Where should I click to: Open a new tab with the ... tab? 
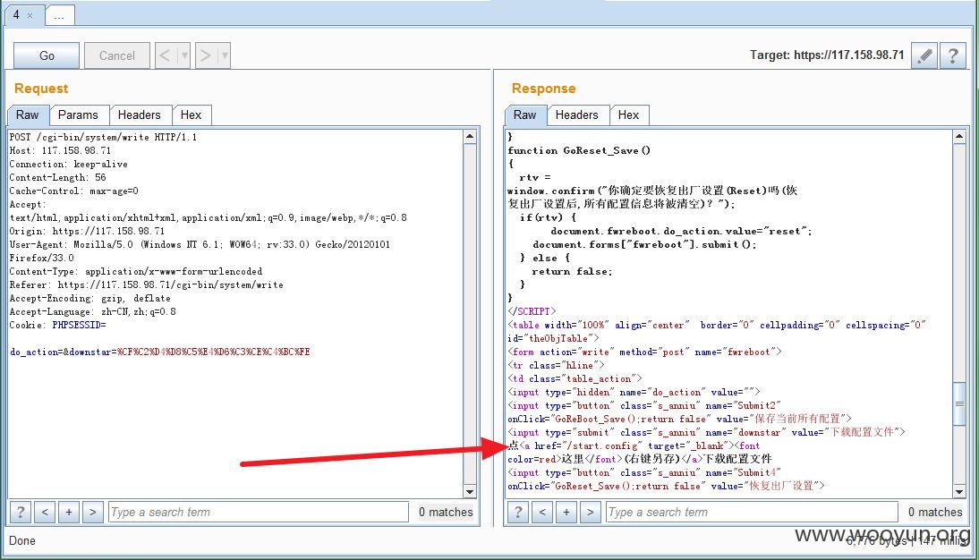coord(59,15)
